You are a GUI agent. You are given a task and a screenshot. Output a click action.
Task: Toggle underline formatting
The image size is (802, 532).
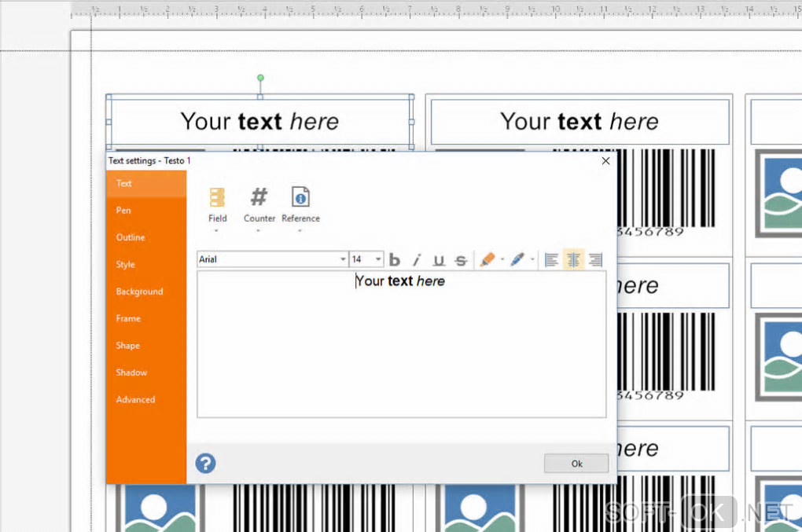point(439,259)
